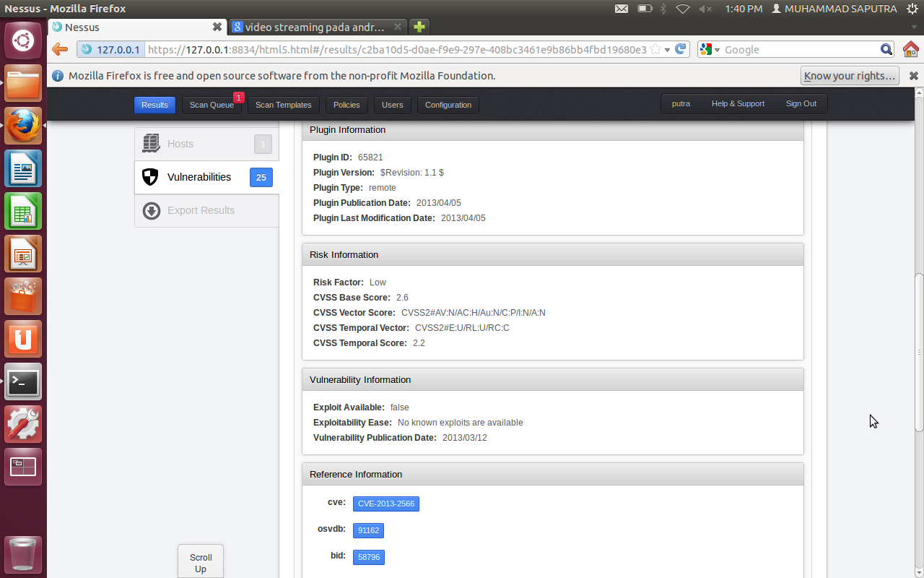Switch to the video streaming browser tab
Image resolution: width=924 pixels, height=578 pixels.
pyautogui.click(x=315, y=26)
